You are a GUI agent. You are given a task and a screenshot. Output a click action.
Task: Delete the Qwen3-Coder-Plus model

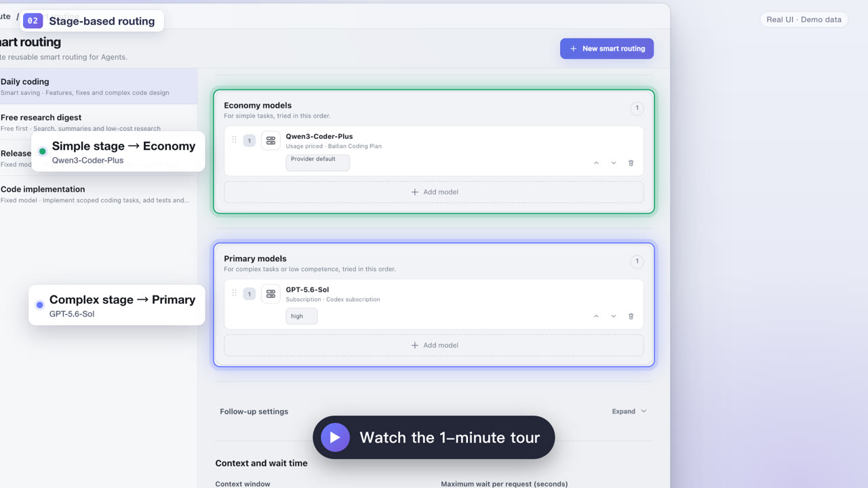pyautogui.click(x=631, y=163)
